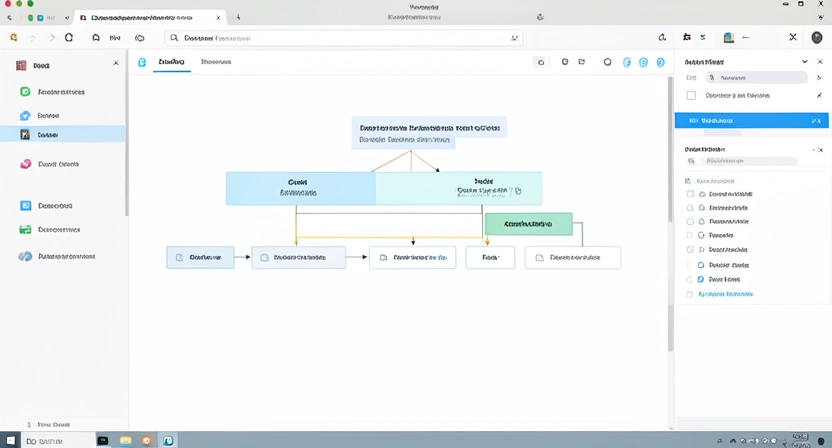This screenshot has height=448, width=832.
Task: Click the pink icon in left sidebar
Action: click(x=25, y=164)
